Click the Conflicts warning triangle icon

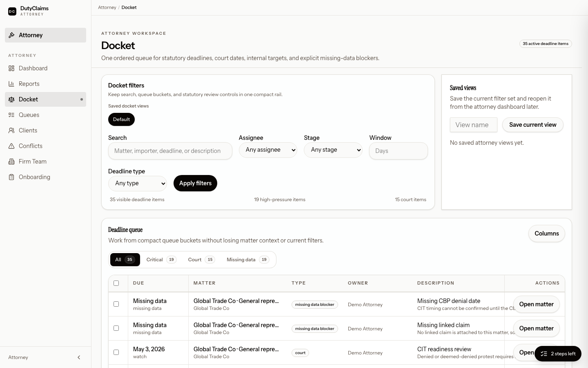(11, 146)
